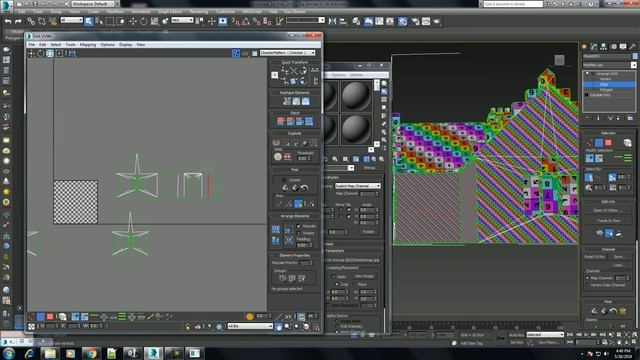Select Edge sub-object icon in command panel Selection rollout
The image size is (640, 360).
coord(599,142)
